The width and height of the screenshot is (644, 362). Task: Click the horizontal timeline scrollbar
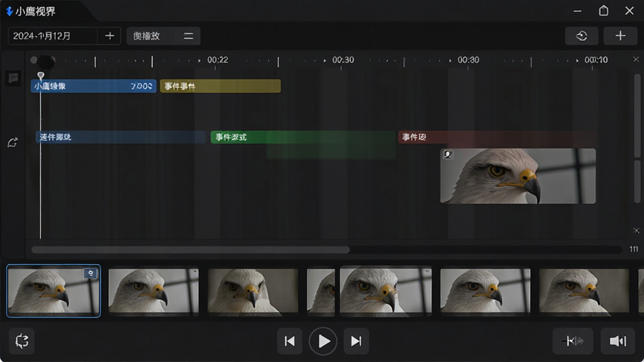click(x=191, y=250)
